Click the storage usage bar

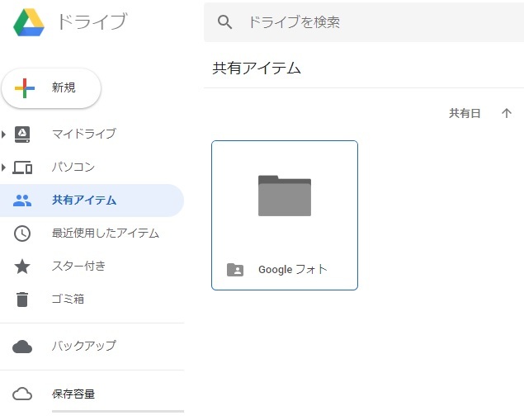117,411
